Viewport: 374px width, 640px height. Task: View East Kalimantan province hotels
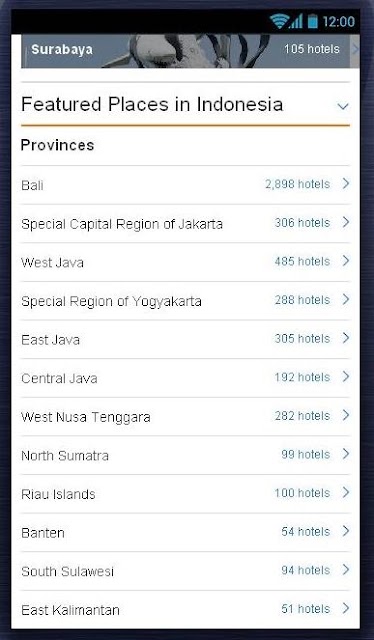185,609
